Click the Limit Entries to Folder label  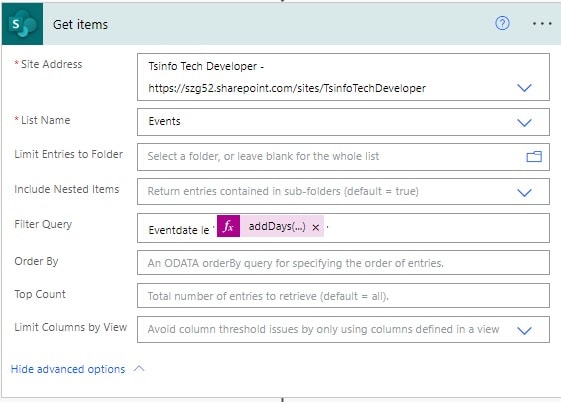[68, 154]
